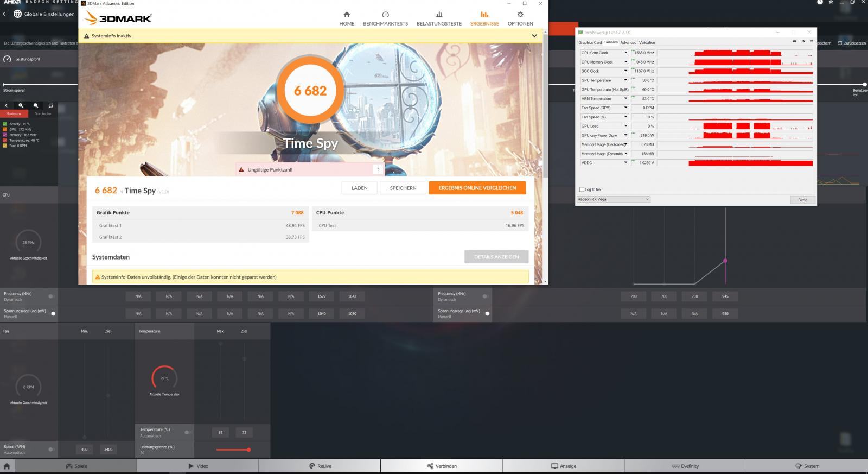
Task: Zoom in the Radeon monitoring graph
Action: click(x=21, y=105)
